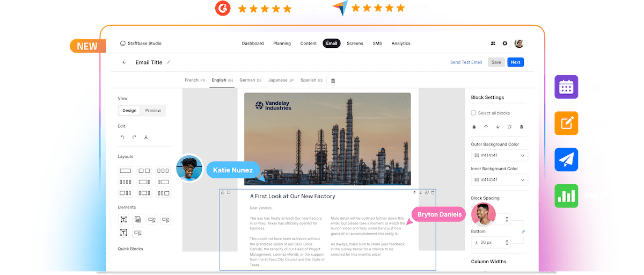
Task: Insert the image element icon
Action: tap(138, 219)
